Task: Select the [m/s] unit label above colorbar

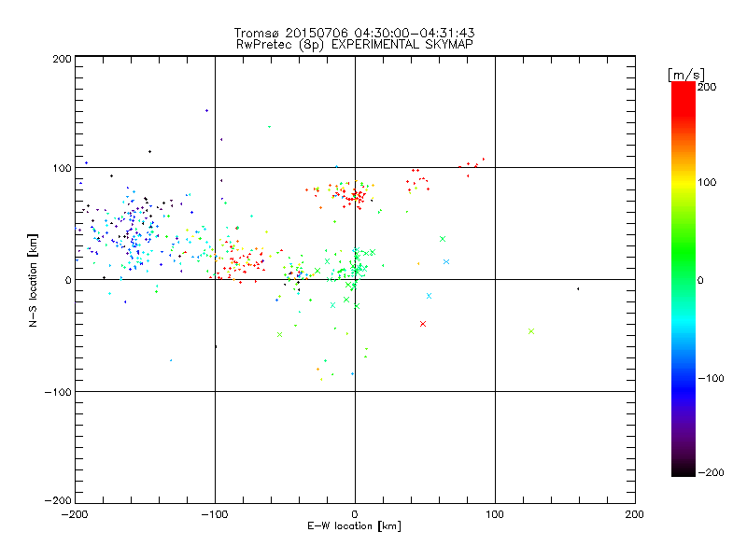Action: coord(686,75)
